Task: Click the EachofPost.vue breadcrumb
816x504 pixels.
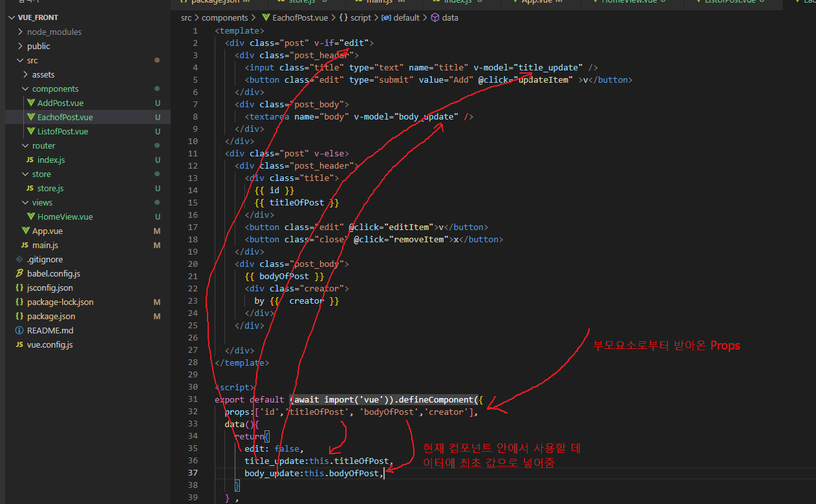Action: (299, 17)
